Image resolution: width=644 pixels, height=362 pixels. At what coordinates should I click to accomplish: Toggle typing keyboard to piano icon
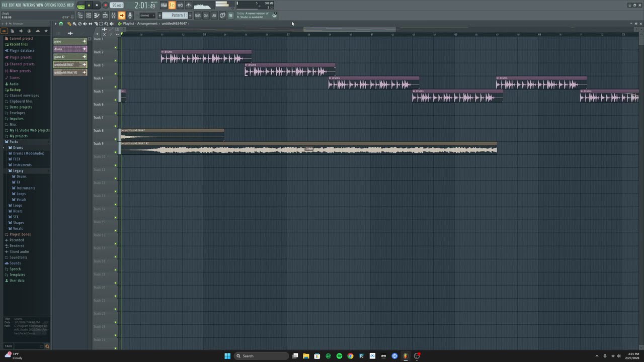pyautogui.click(x=164, y=5)
